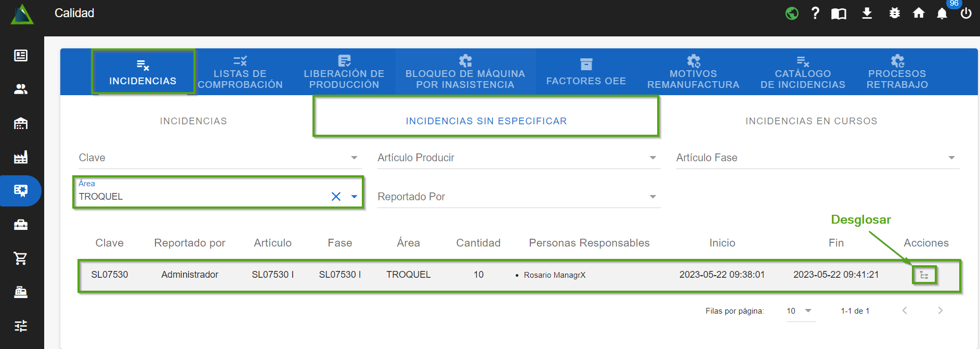
Task: Click the help question mark icon
Action: (x=815, y=14)
